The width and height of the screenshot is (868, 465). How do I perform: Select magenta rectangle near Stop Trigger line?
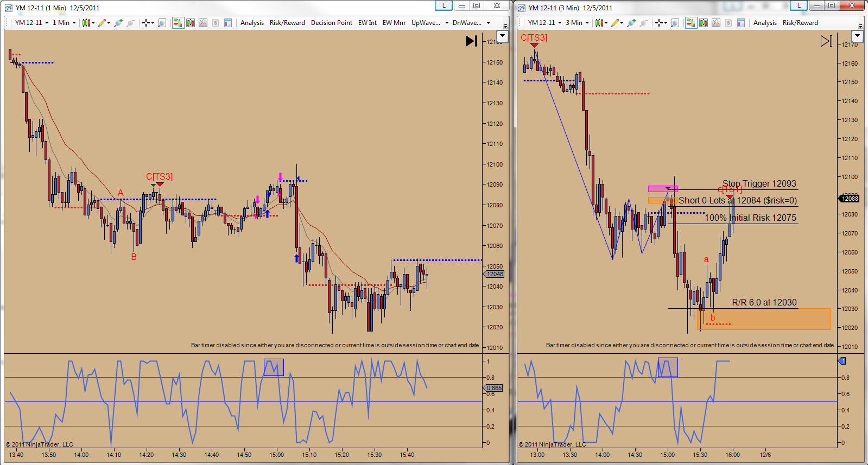(x=663, y=189)
